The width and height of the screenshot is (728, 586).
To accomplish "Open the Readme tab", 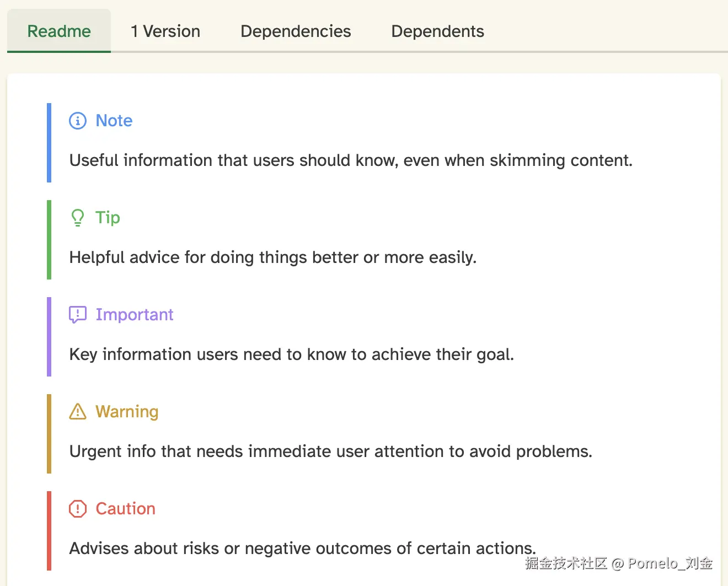I will [59, 31].
